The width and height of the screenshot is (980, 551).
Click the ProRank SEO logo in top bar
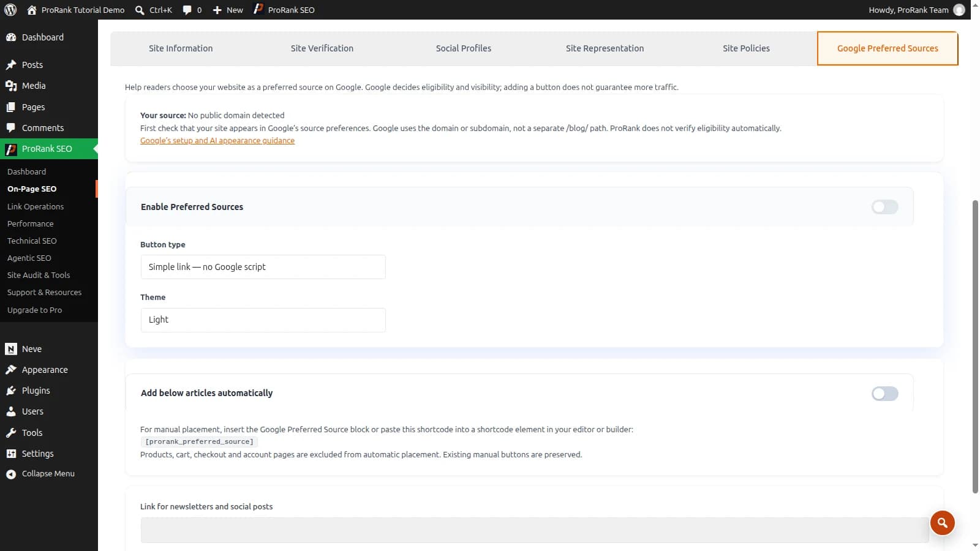click(258, 9)
